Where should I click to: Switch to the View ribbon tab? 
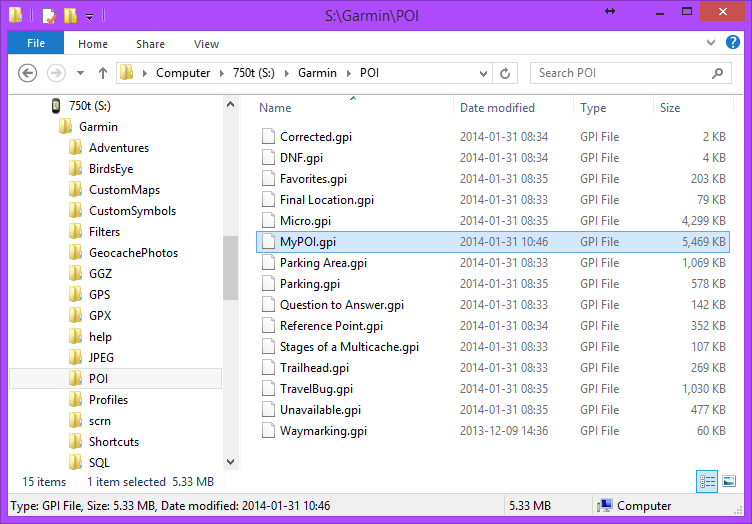(x=206, y=44)
